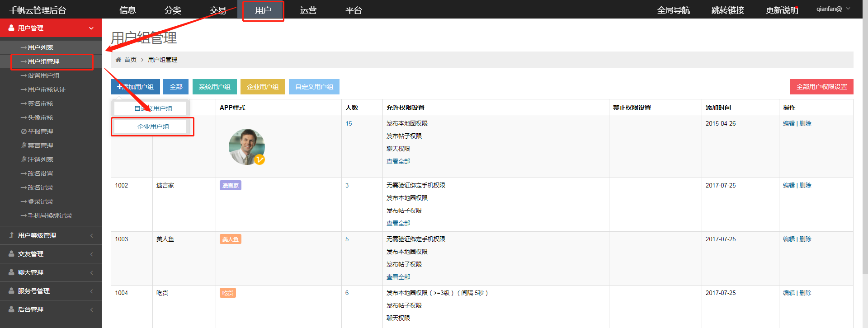Click the 添加用户组 button
The width and height of the screenshot is (868, 328).
pos(135,87)
